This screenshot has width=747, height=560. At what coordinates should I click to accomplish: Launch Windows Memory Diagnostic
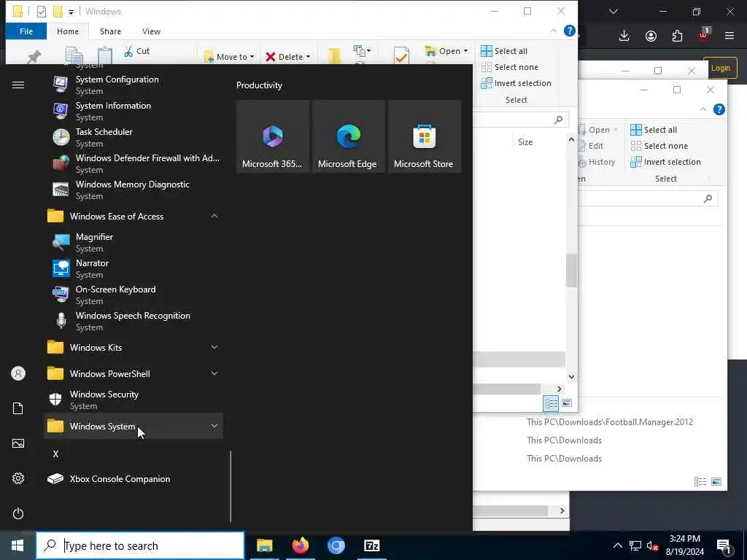click(133, 190)
